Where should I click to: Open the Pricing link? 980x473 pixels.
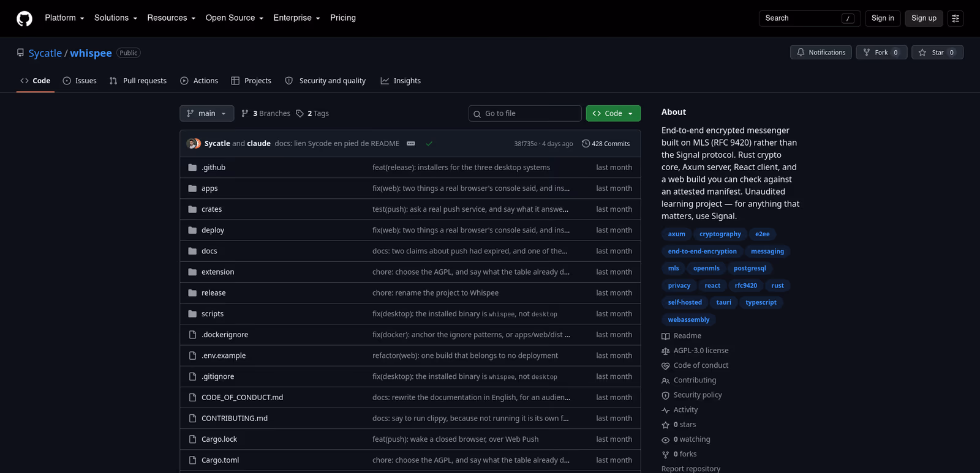point(343,18)
